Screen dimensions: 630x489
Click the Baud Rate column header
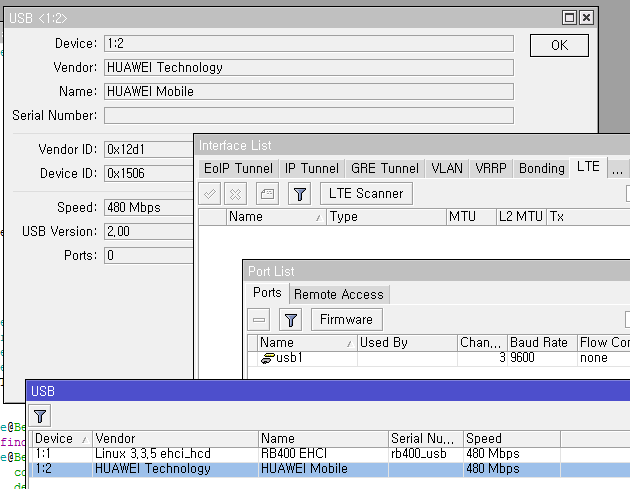point(542,343)
